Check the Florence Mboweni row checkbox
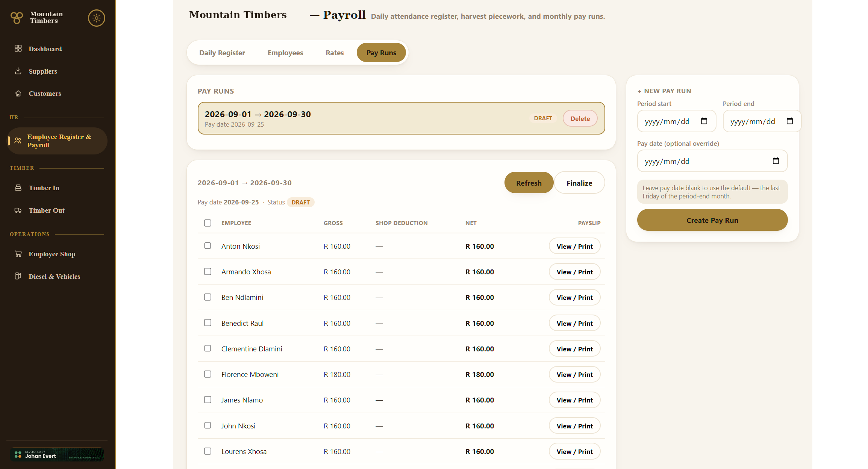 208,374
